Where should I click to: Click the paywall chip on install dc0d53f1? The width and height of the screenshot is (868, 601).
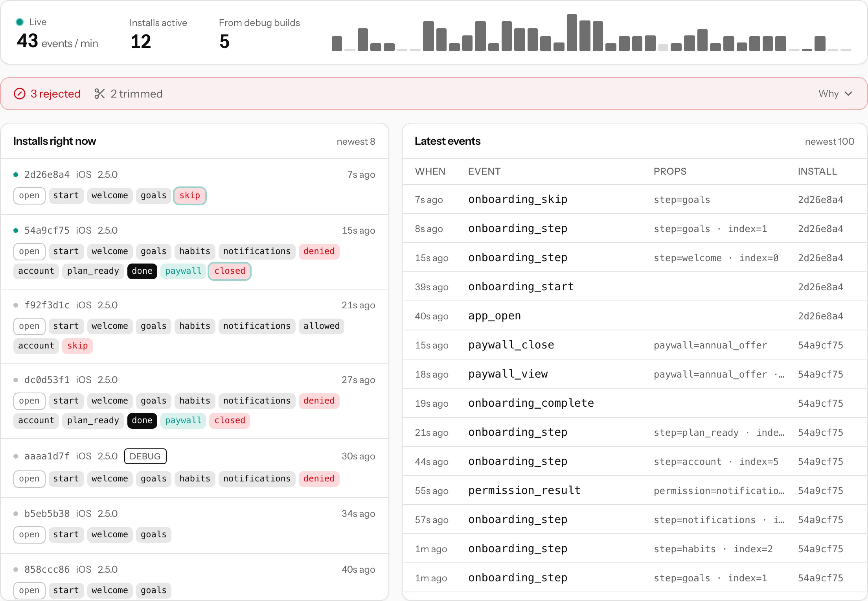183,420
